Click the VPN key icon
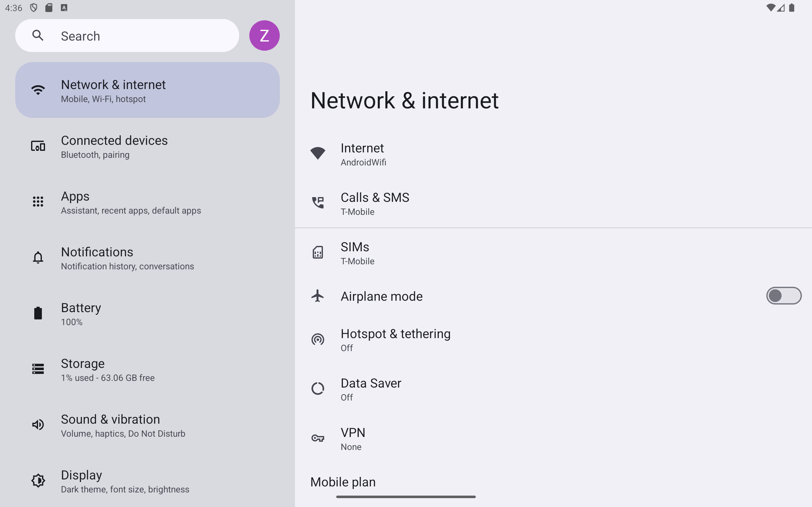The image size is (812, 507). coord(318,438)
